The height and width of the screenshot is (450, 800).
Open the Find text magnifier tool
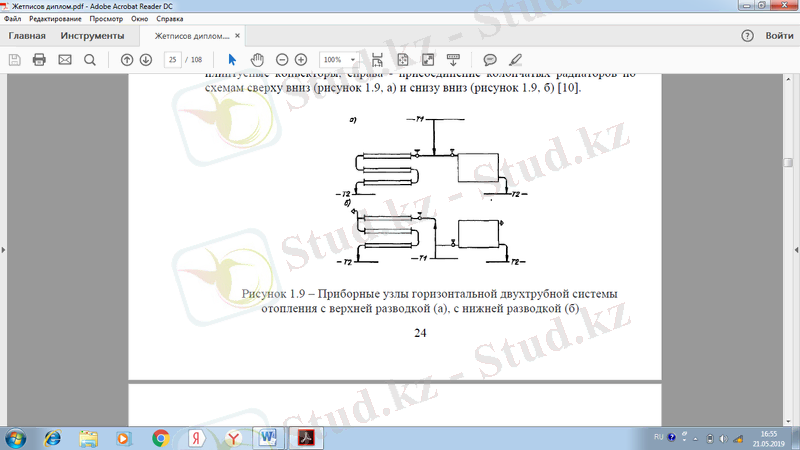[x=90, y=60]
